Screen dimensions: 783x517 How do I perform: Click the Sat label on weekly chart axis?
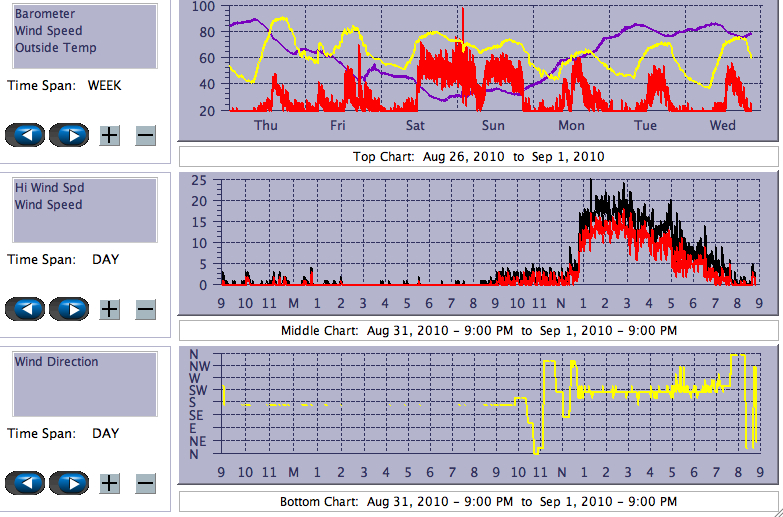point(415,126)
